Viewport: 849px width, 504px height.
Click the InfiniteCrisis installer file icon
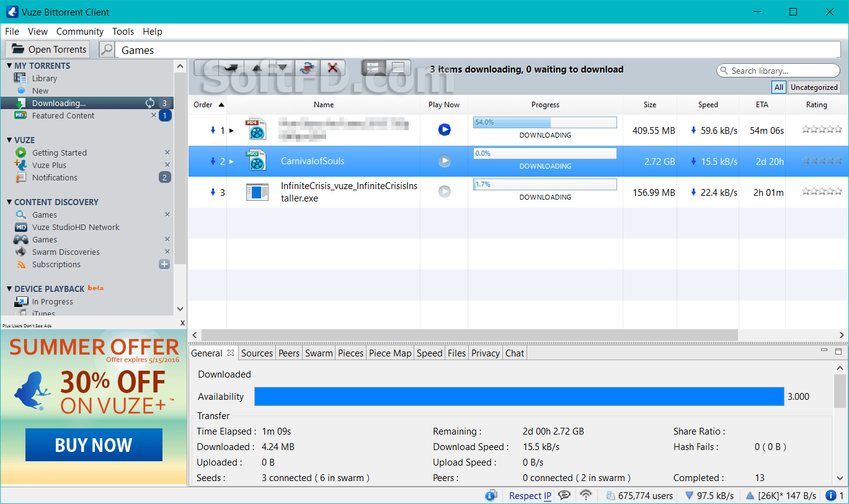coord(257,192)
